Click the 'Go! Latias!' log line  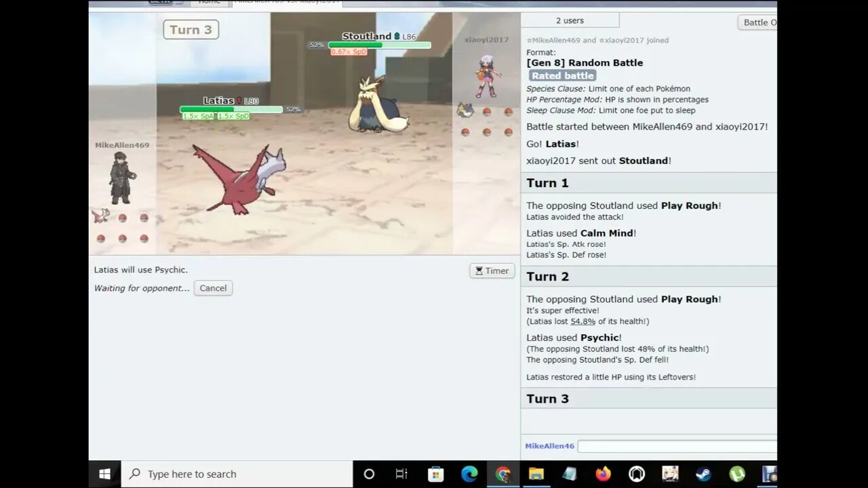pos(553,144)
